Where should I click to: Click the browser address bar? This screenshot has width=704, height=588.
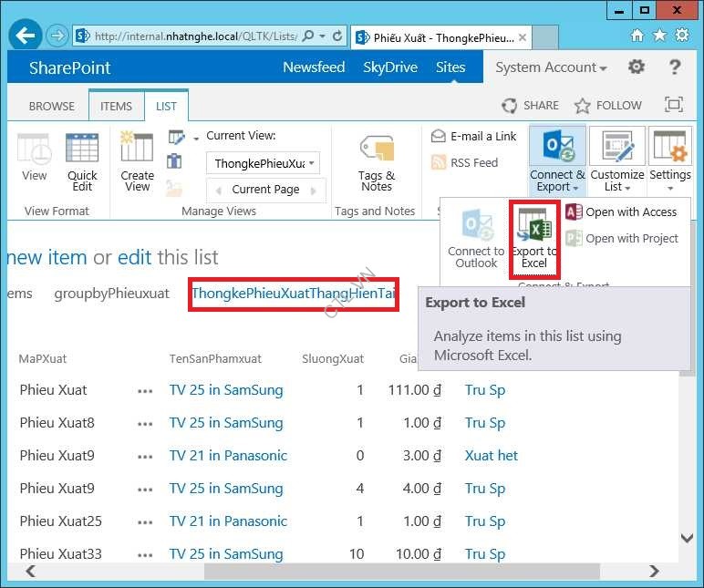[196, 36]
